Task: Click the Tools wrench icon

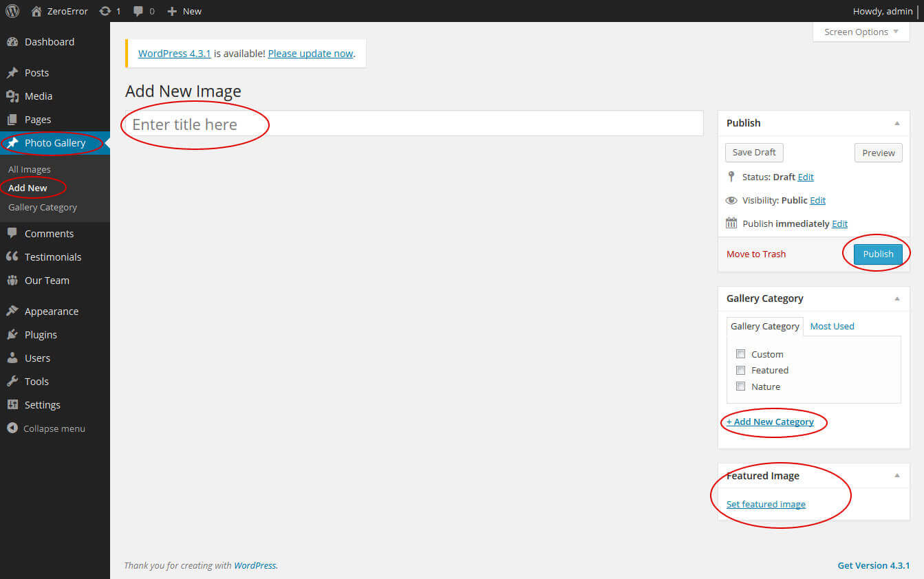Action: coord(12,382)
